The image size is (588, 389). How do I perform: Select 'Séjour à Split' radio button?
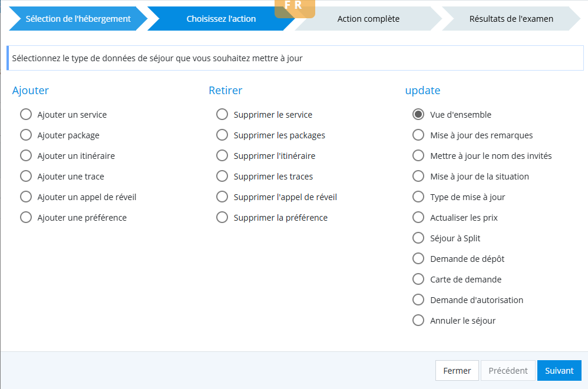418,238
